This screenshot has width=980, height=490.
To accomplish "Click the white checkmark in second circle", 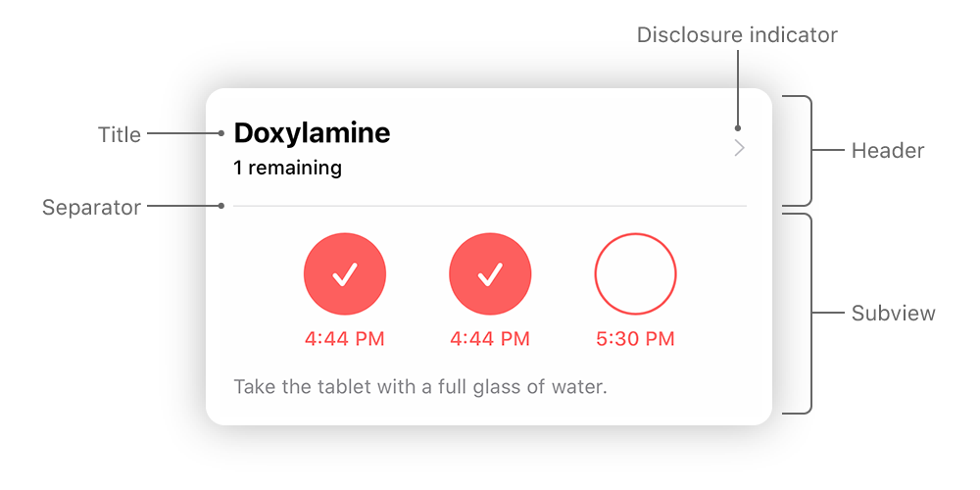I will point(490,274).
